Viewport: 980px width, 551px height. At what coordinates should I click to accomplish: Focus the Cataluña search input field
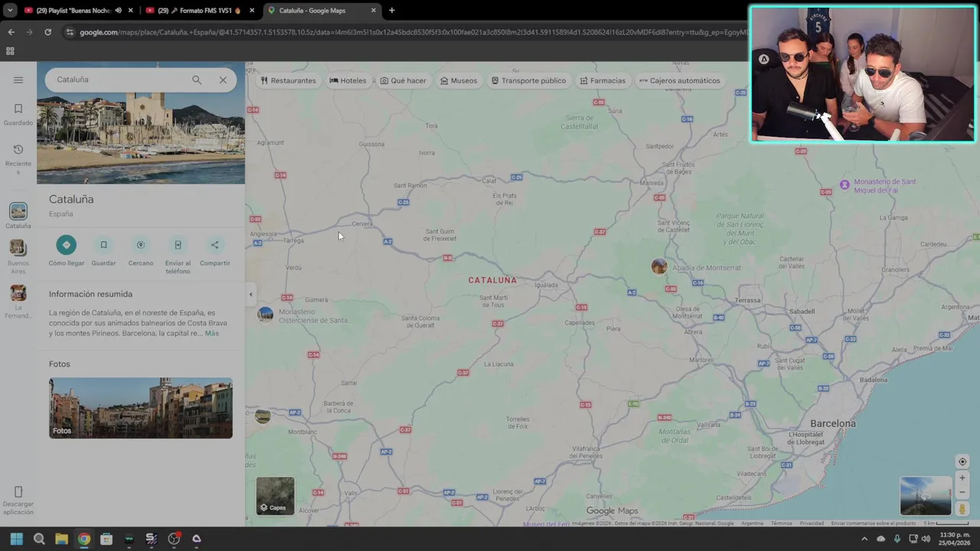pos(119,80)
